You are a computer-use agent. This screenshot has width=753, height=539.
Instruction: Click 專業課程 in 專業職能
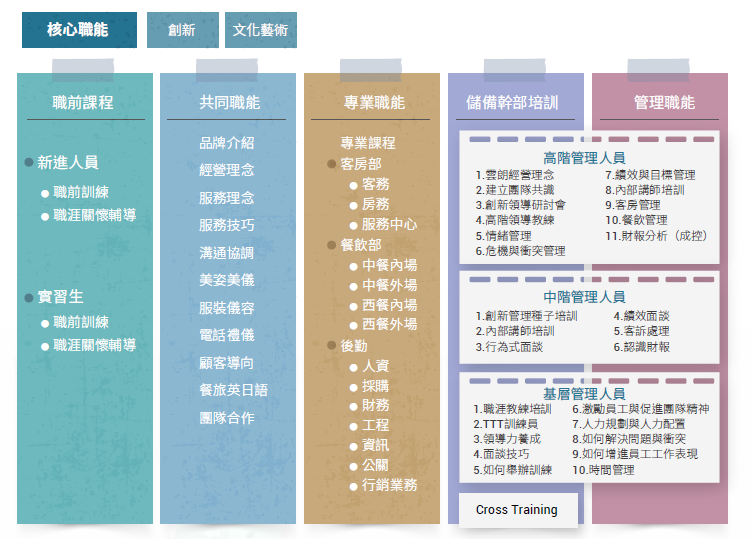coord(368,143)
